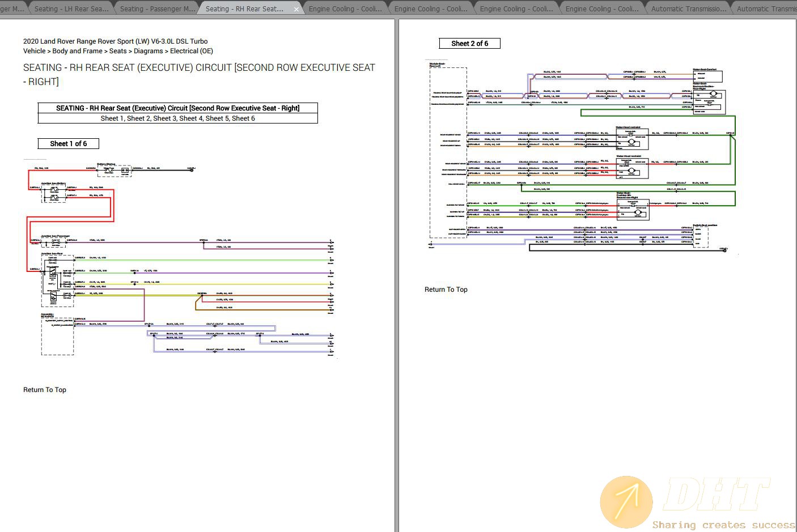
Task: Close the Seating - RH Rear Seat tab
Action: point(296,9)
